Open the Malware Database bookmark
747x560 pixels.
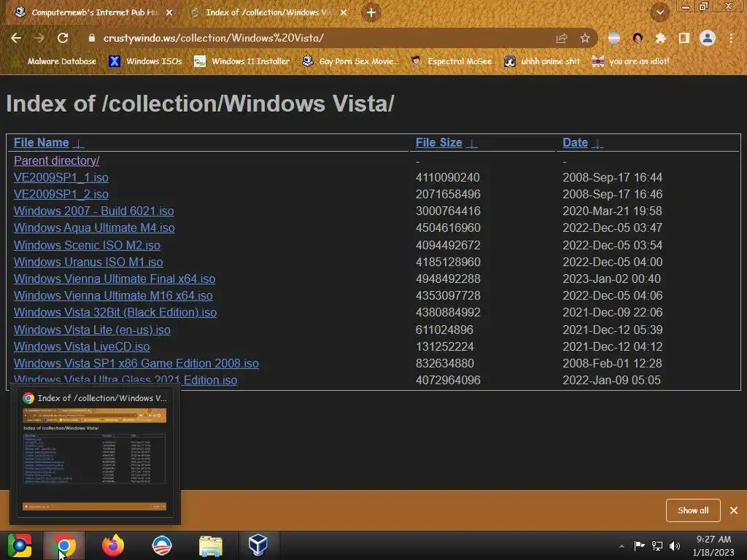[55, 61]
